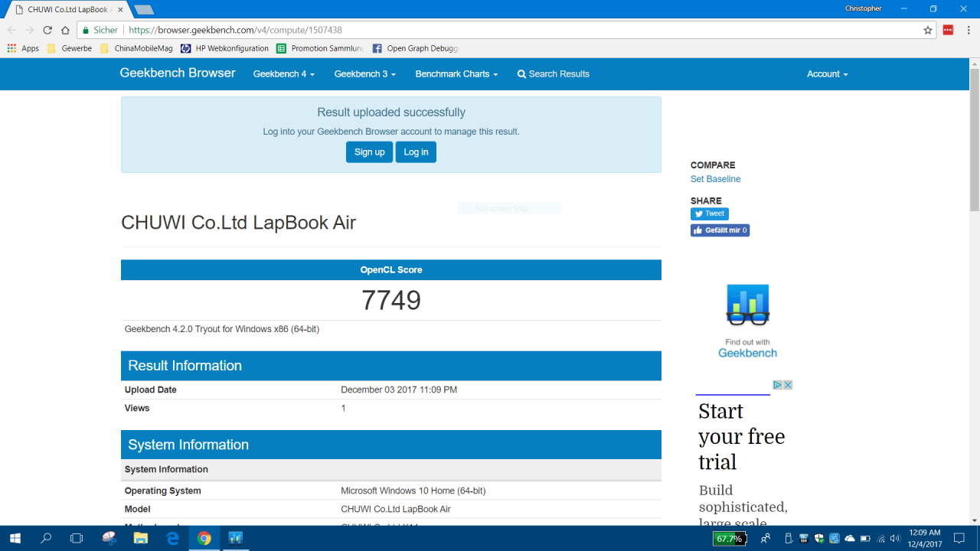Click the Sicher secure site indicator
The width and height of the screenshot is (980, 551).
100,30
